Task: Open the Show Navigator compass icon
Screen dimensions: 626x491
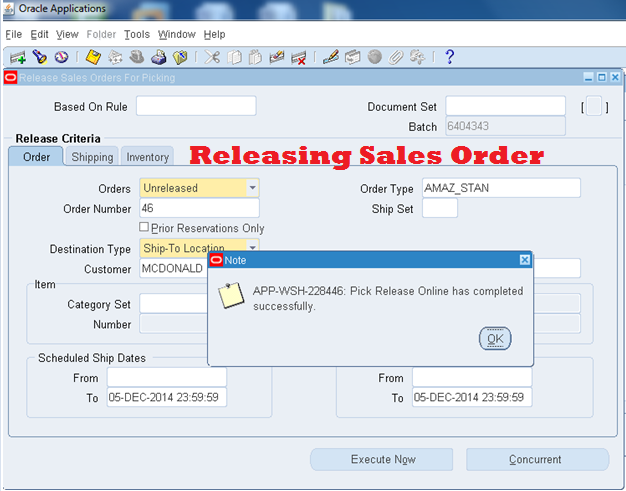Action: (x=61, y=57)
